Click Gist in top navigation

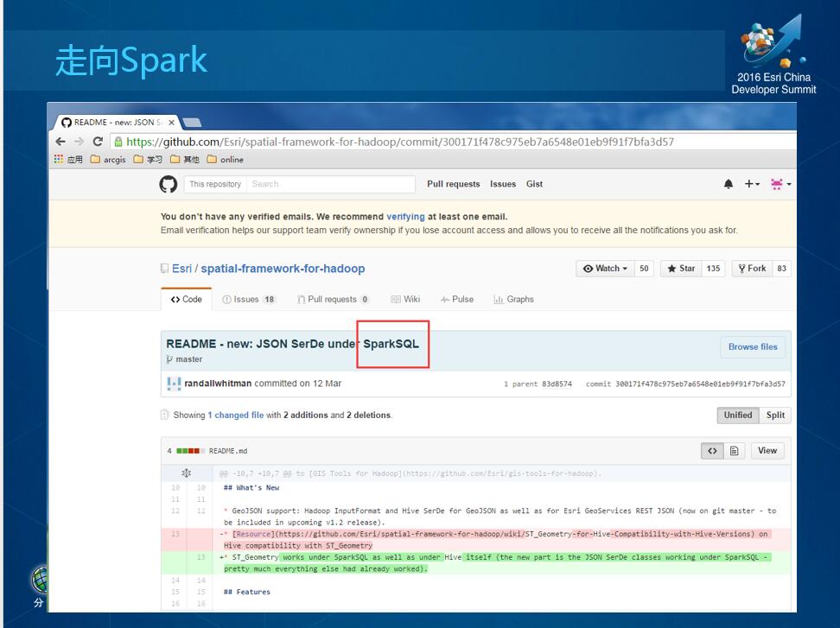534,184
